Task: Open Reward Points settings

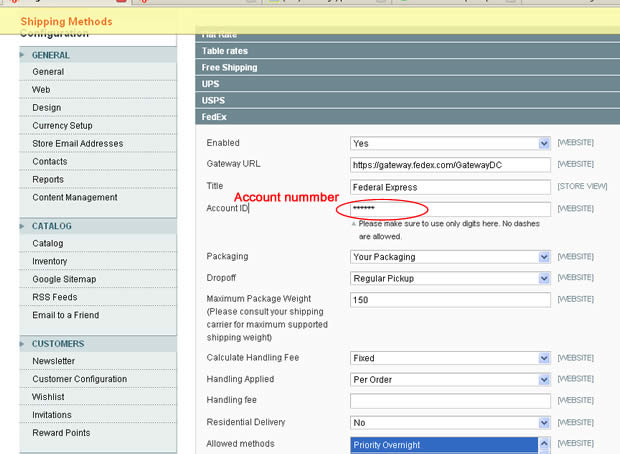Action: [61, 433]
